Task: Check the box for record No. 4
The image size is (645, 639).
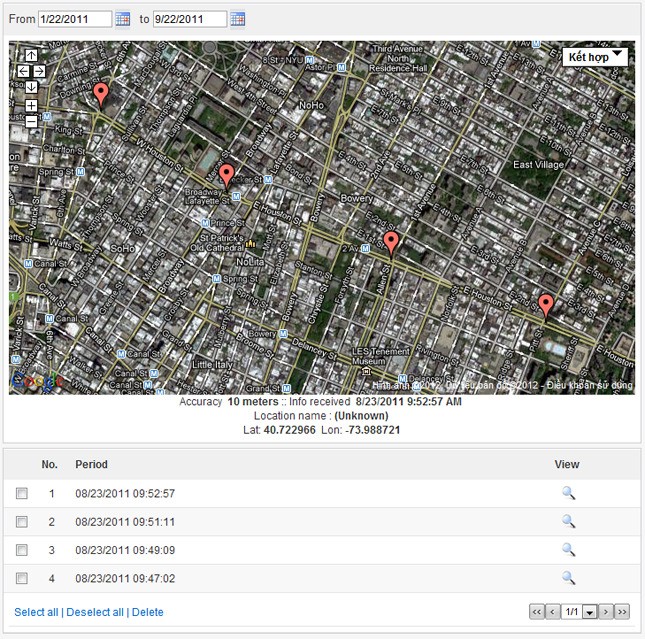Action: point(22,578)
